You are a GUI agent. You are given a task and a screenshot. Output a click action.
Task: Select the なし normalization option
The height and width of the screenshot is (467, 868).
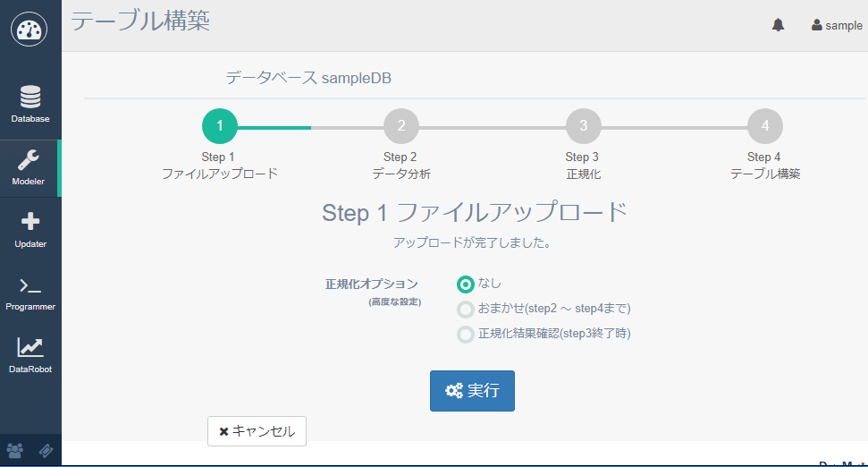[x=466, y=284]
